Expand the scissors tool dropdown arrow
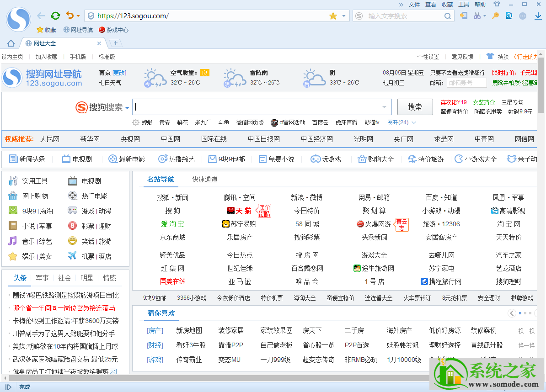The image size is (546, 392). [484, 16]
